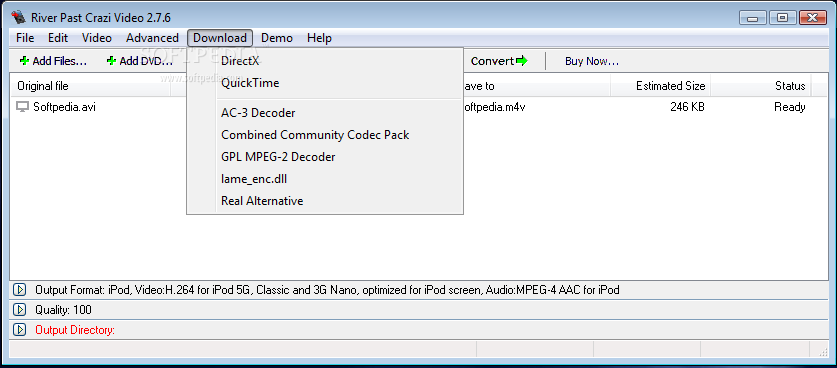This screenshot has width=837, height=368.
Task: Click the Status column header
Action: click(x=761, y=86)
